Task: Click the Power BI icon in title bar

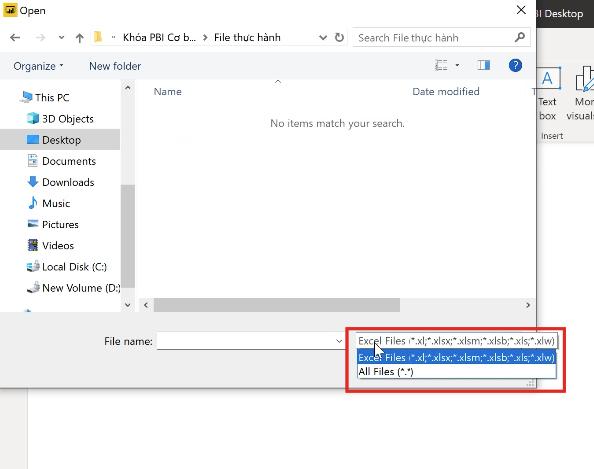Action: 9,10
